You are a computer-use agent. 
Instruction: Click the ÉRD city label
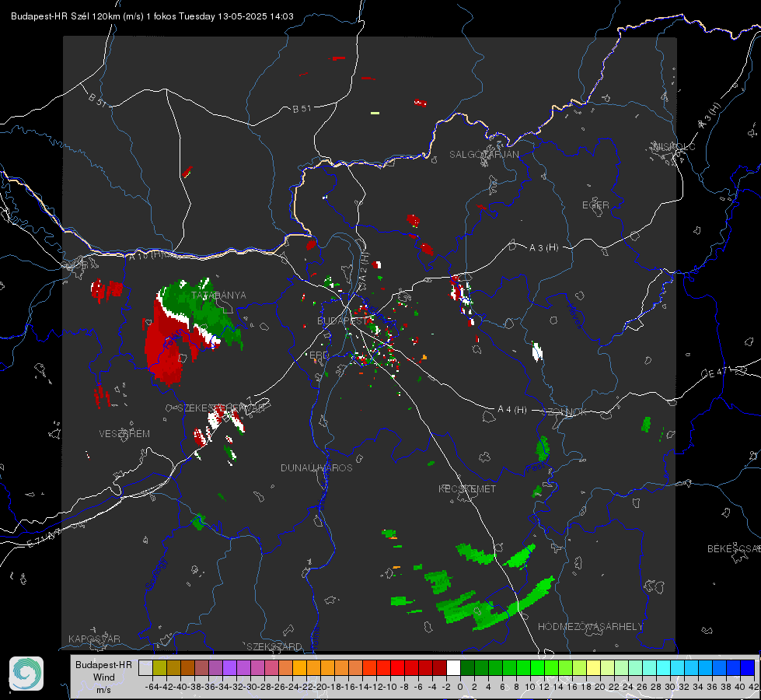[319, 355]
